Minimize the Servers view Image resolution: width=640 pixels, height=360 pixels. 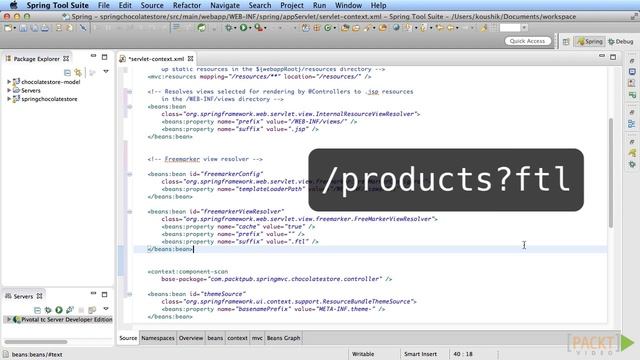[x=93, y=293]
